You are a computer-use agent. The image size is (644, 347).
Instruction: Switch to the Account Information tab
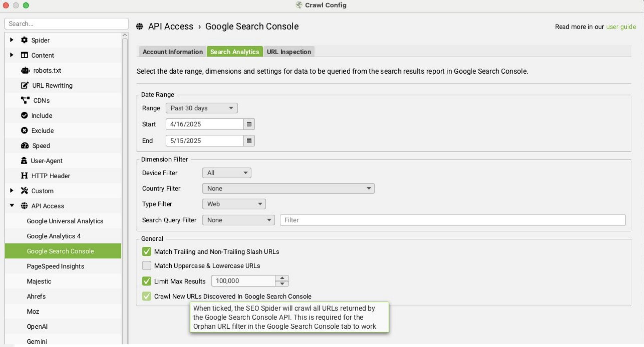(173, 52)
